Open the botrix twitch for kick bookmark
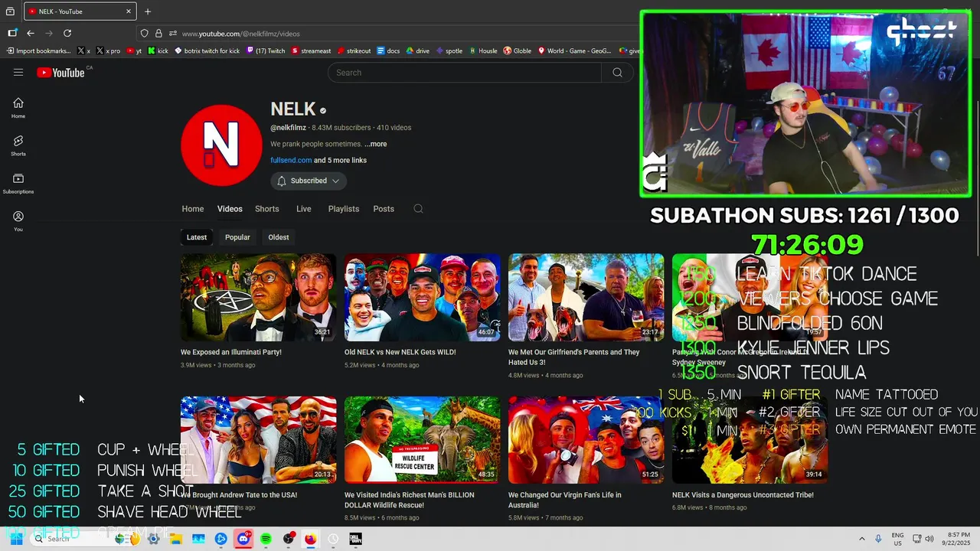This screenshot has height=551, width=980. pyautogui.click(x=207, y=51)
